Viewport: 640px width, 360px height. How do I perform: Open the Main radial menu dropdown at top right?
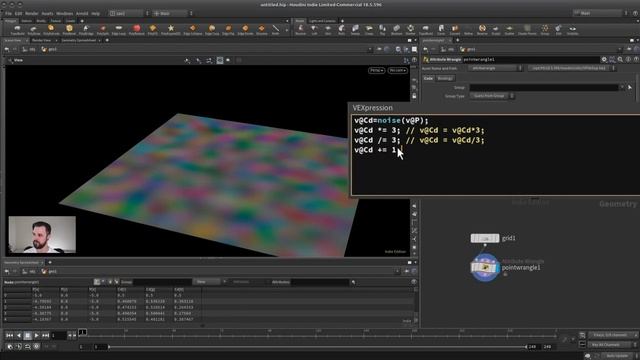[600, 13]
